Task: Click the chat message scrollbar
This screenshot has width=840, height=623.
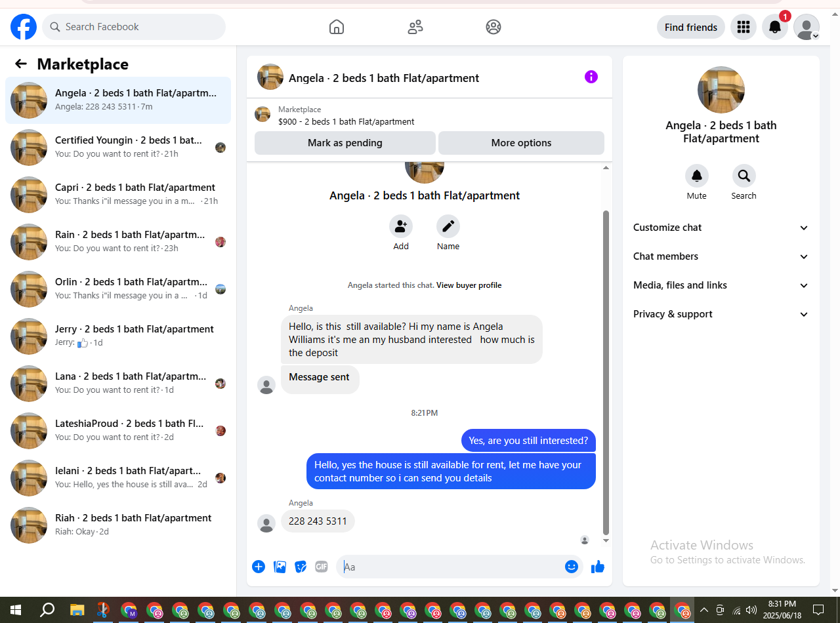Action: [x=606, y=372]
